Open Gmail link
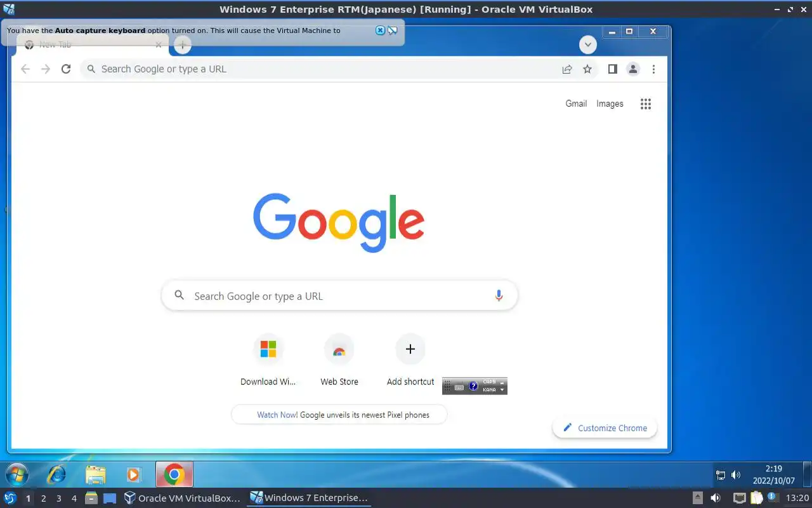 point(576,104)
